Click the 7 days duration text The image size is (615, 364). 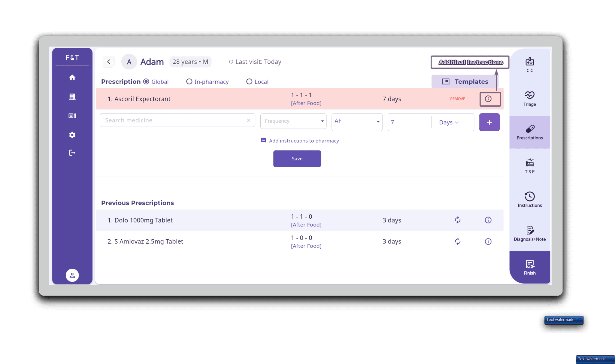[x=392, y=99]
